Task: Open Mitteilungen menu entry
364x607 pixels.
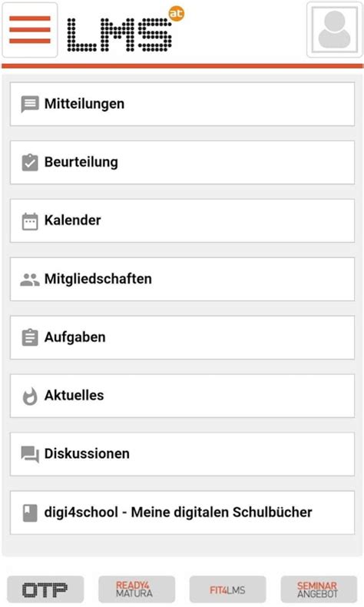Action: (x=182, y=104)
